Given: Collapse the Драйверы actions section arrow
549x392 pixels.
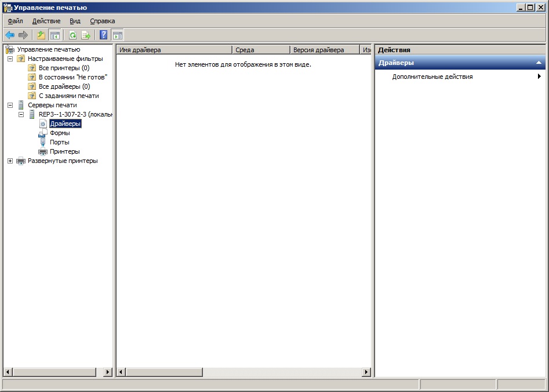Looking at the screenshot, I should (x=539, y=63).
